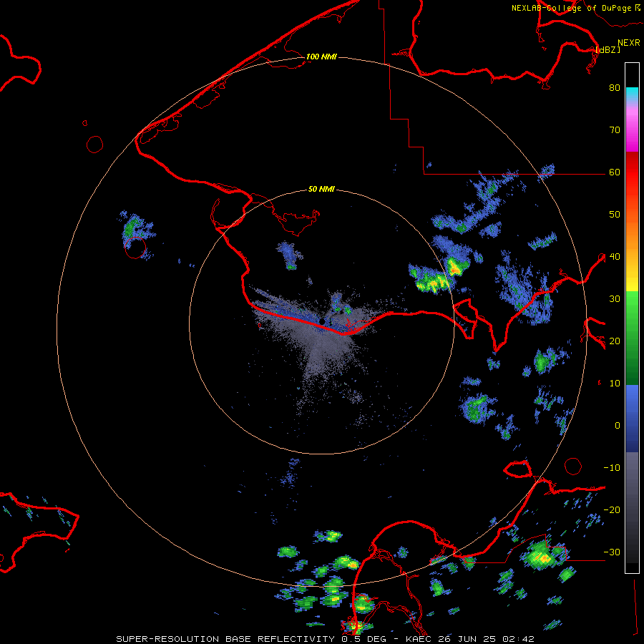Click the 50 NMI range ring label
The image size is (644, 644).
(x=321, y=190)
